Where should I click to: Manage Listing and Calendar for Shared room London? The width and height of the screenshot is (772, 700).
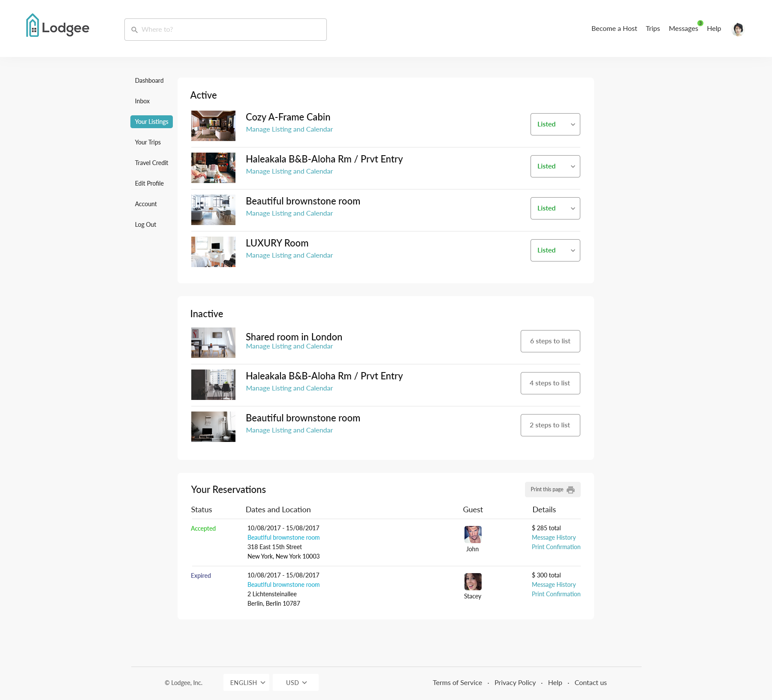coord(289,346)
